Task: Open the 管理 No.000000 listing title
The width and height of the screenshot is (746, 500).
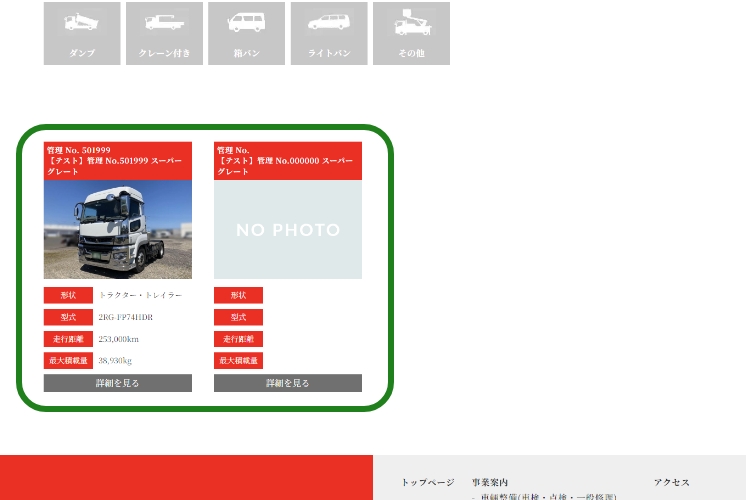Action: 288,160
